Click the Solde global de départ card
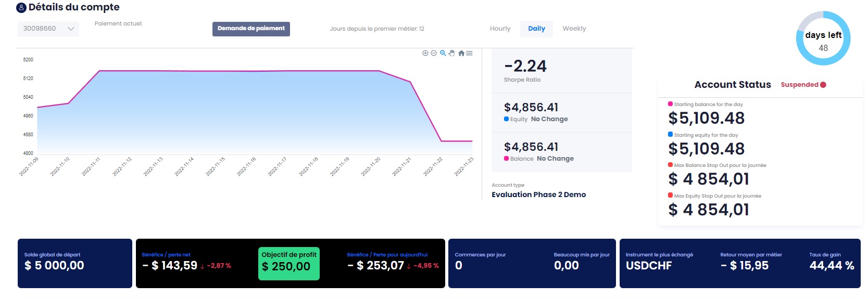This screenshot has height=298, width=868. coord(74,263)
